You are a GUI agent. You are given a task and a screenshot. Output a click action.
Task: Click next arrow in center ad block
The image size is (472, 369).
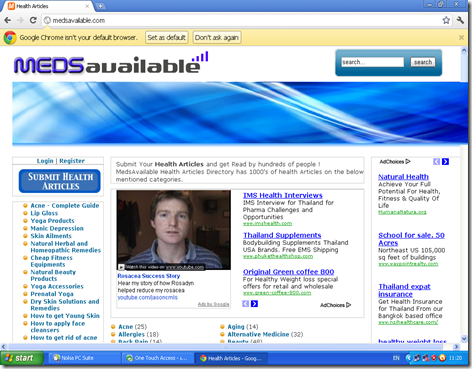(254, 304)
